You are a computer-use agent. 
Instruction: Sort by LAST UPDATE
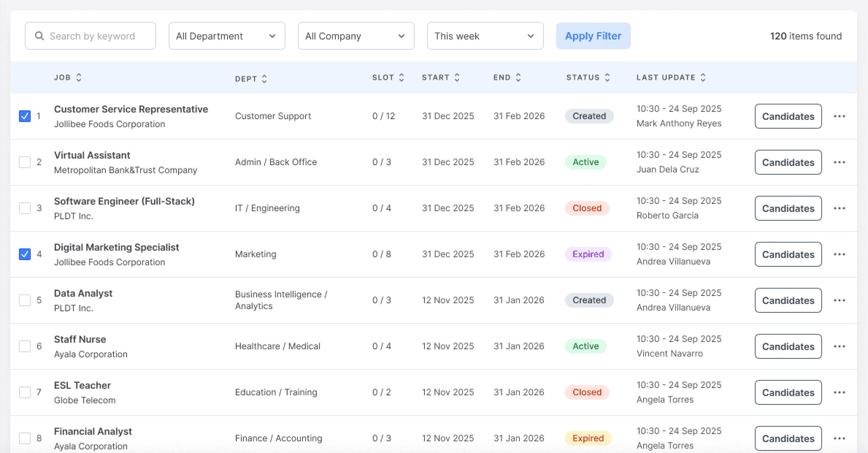703,77
